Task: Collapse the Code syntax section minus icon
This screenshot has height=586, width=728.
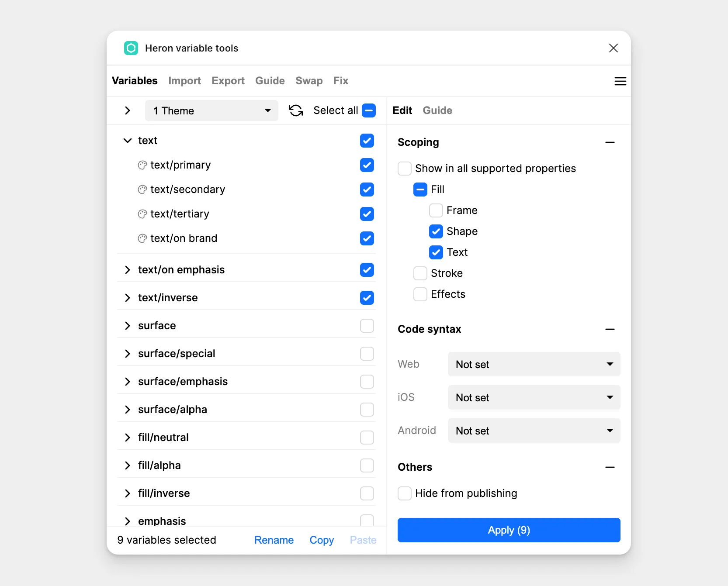Action: (610, 329)
